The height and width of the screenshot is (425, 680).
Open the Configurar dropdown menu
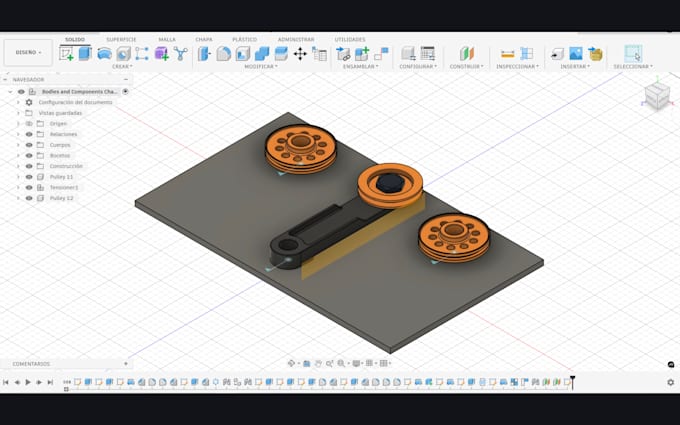(418, 66)
